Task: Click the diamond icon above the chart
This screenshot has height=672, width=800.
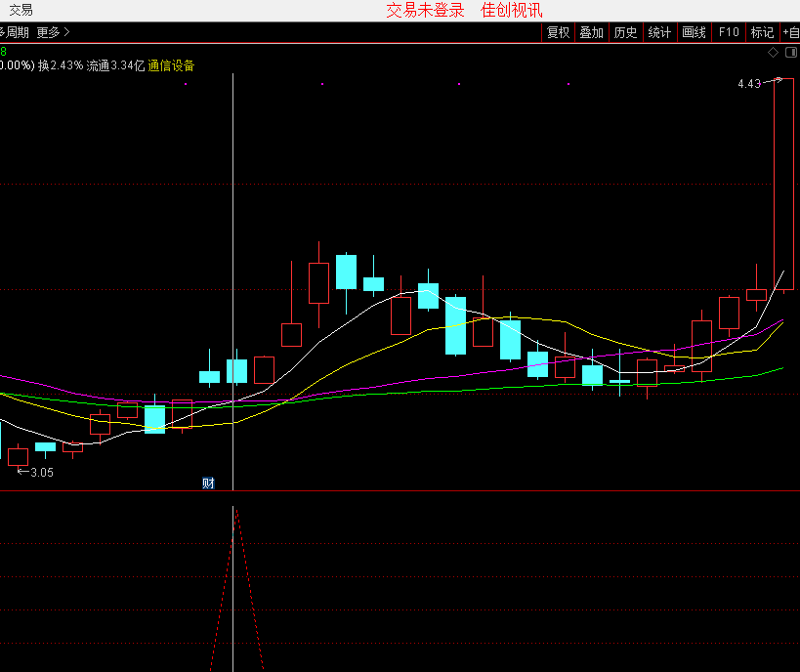Action: [x=773, y=52]
